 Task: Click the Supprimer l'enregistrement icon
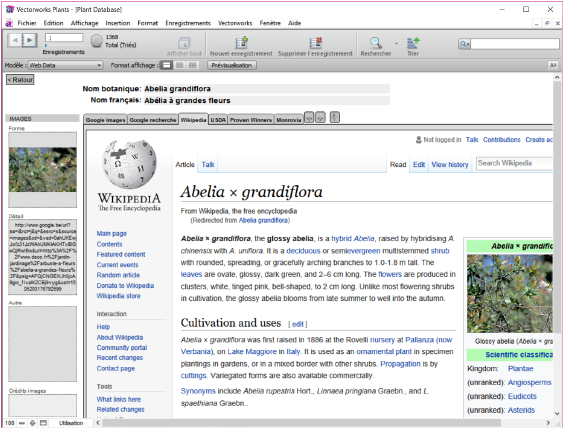click(x=315, y=42)
